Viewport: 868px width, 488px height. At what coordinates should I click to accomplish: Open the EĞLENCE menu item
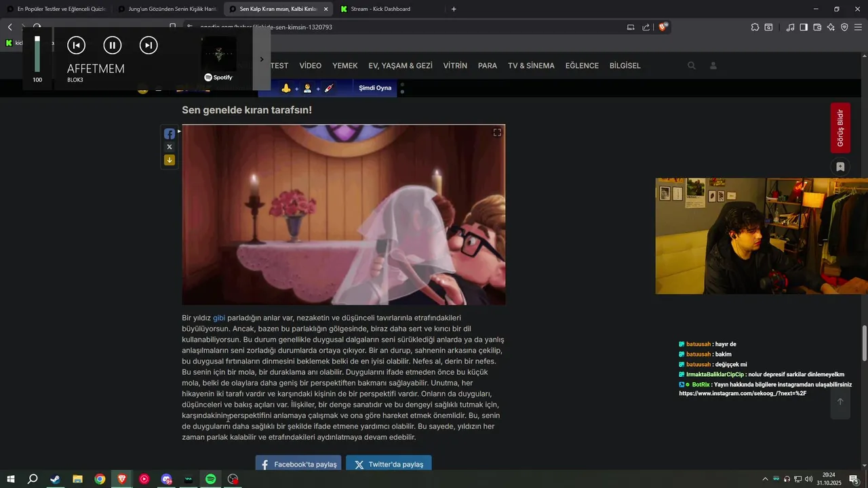point(582,66)
